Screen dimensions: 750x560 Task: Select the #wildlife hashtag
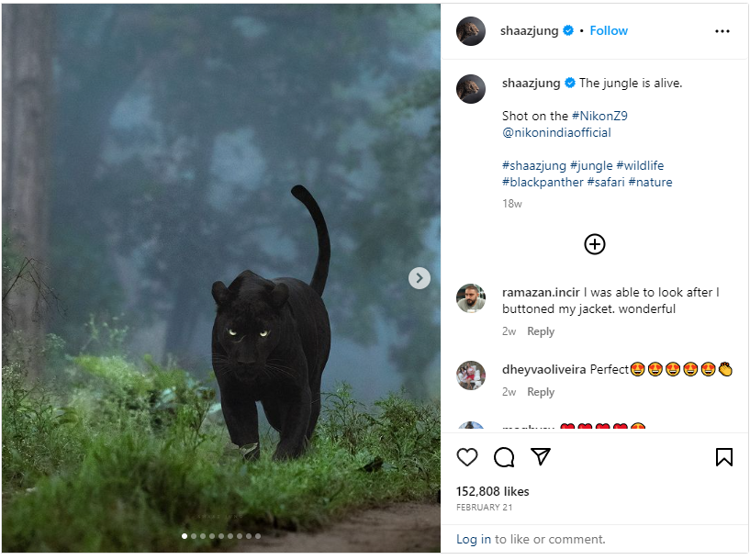coord(640,165)
